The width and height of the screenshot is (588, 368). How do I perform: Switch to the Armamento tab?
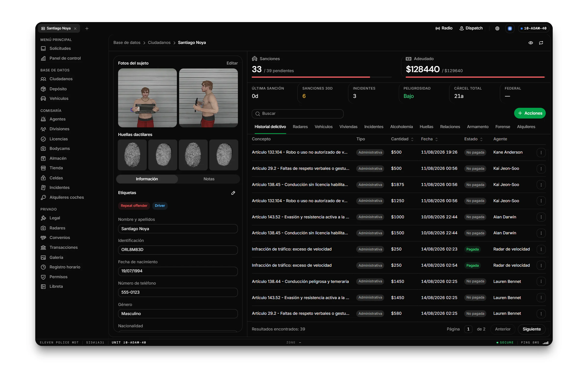click(x=478, y=127)
